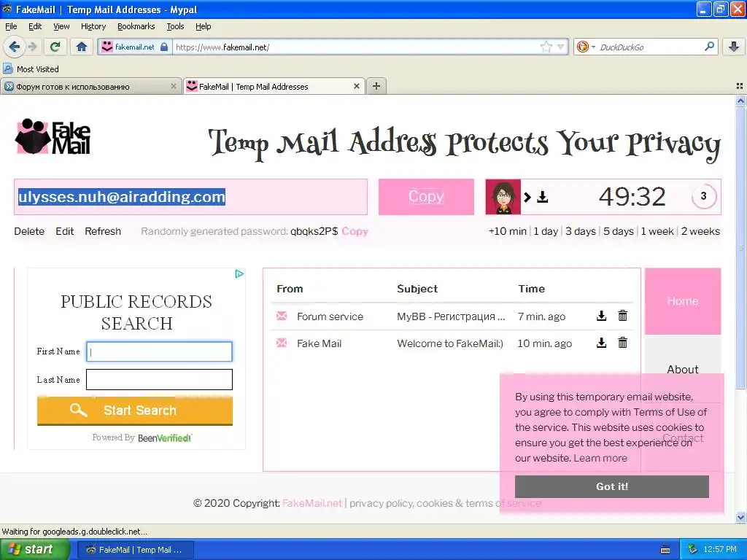The image size is (747, 560).
Task: Open a new tab with plus button
Action: [x=376, y=86]
